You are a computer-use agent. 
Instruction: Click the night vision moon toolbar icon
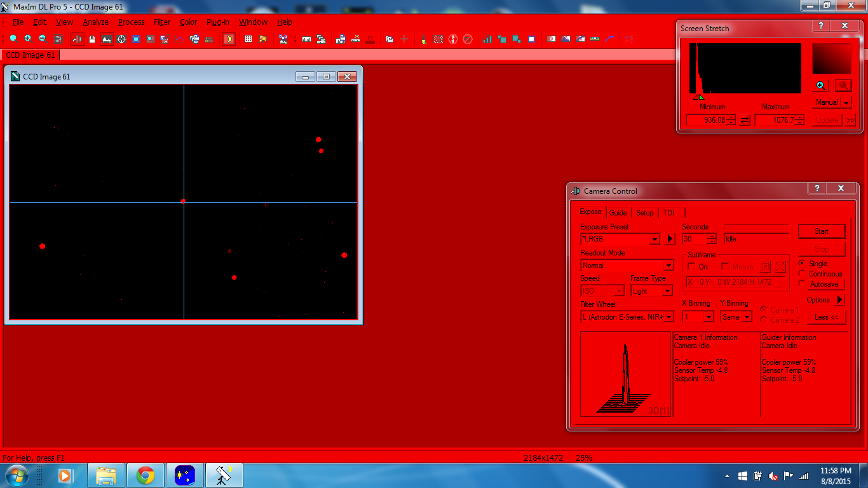(x=229, y=39)
